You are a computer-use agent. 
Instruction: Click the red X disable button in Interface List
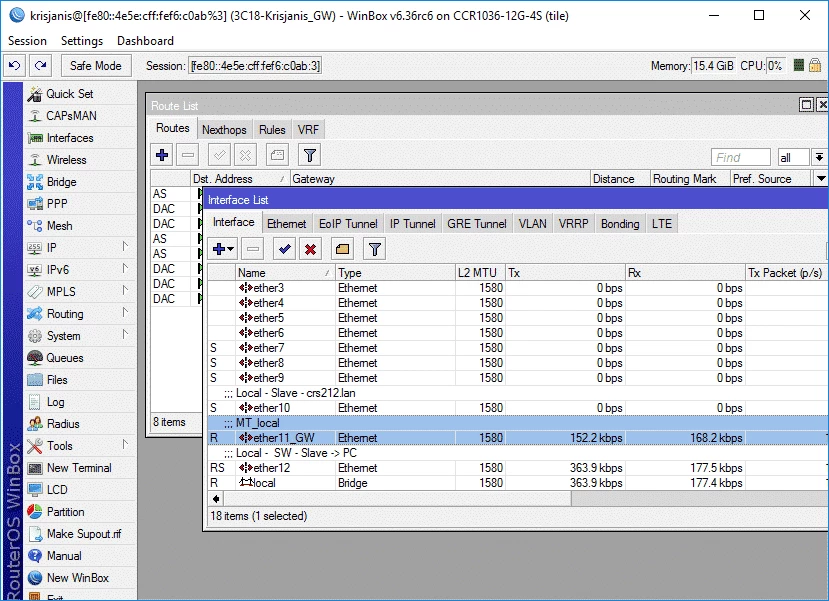311,249
